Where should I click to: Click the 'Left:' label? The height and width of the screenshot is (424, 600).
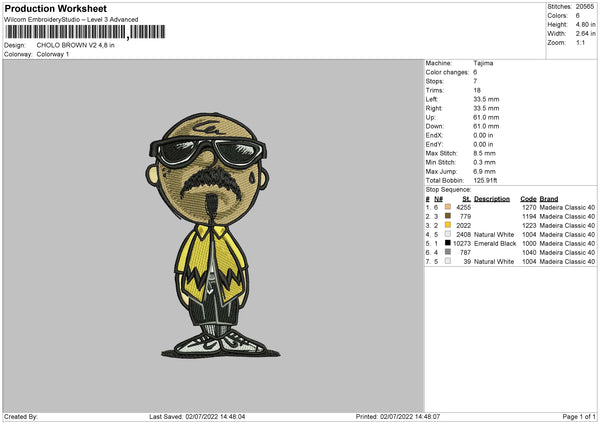(432, 99)
